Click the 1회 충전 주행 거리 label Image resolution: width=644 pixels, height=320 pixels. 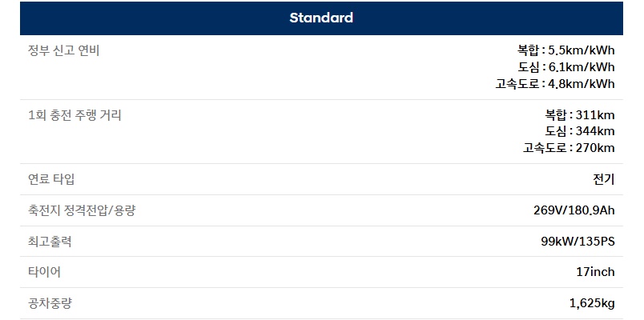click(x=74, y=115)
